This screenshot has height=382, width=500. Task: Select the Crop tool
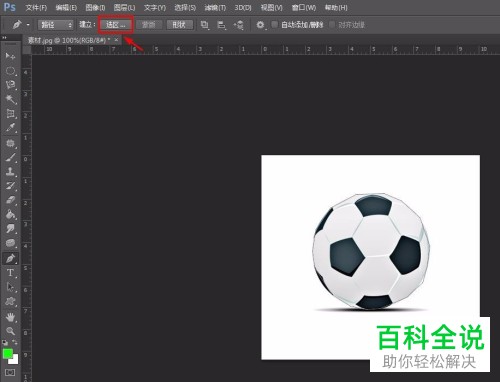[10, 114]
